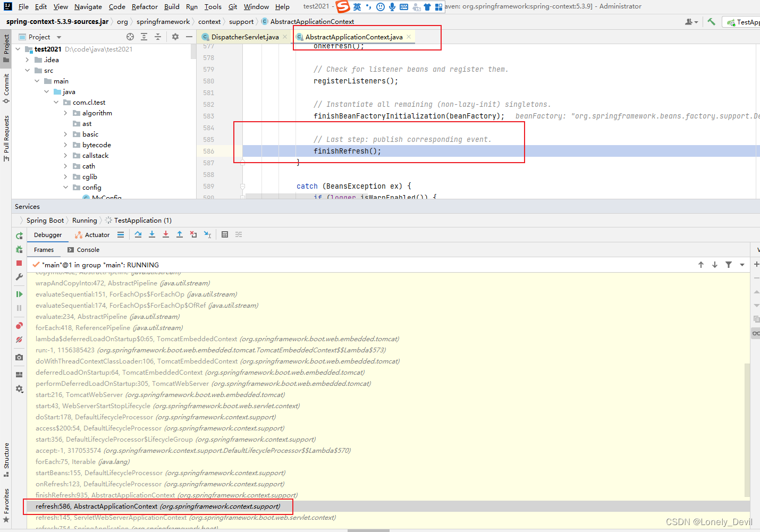
Task: Click the Rerun TestApplication icon in Services
Action: pos(19,235)
